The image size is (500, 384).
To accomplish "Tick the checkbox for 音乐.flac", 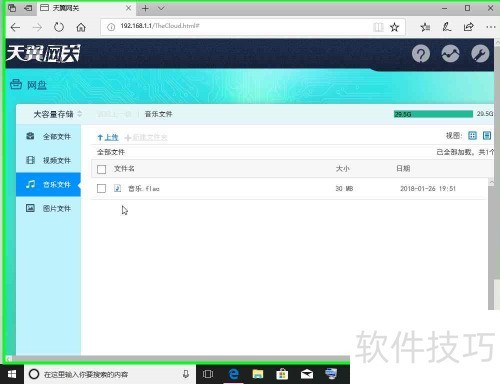I will (101, 189).
